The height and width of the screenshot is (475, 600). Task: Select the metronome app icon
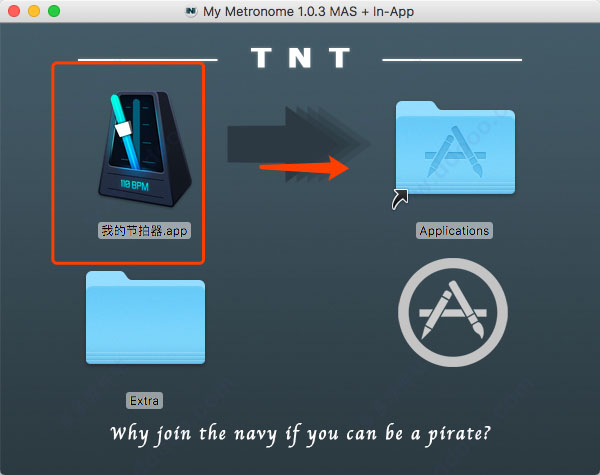[145, 149]
